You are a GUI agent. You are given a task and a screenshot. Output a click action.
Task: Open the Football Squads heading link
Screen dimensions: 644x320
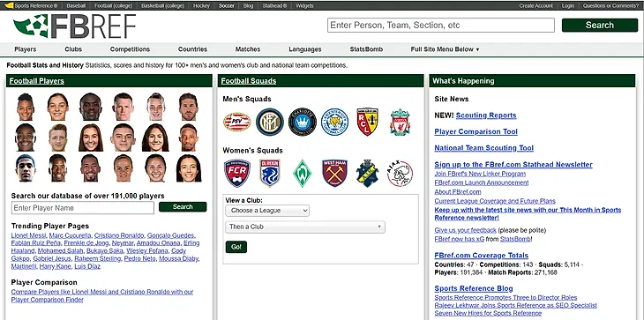tap(249, 81)
